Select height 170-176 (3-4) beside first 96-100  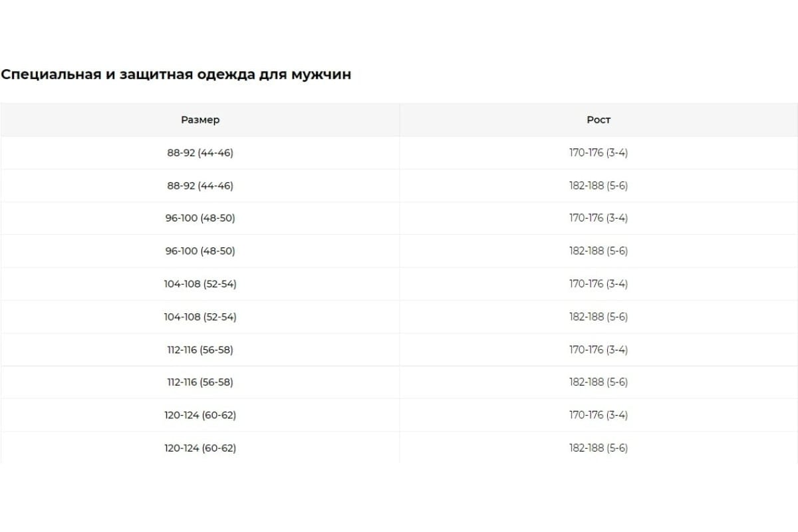point(598,218)
